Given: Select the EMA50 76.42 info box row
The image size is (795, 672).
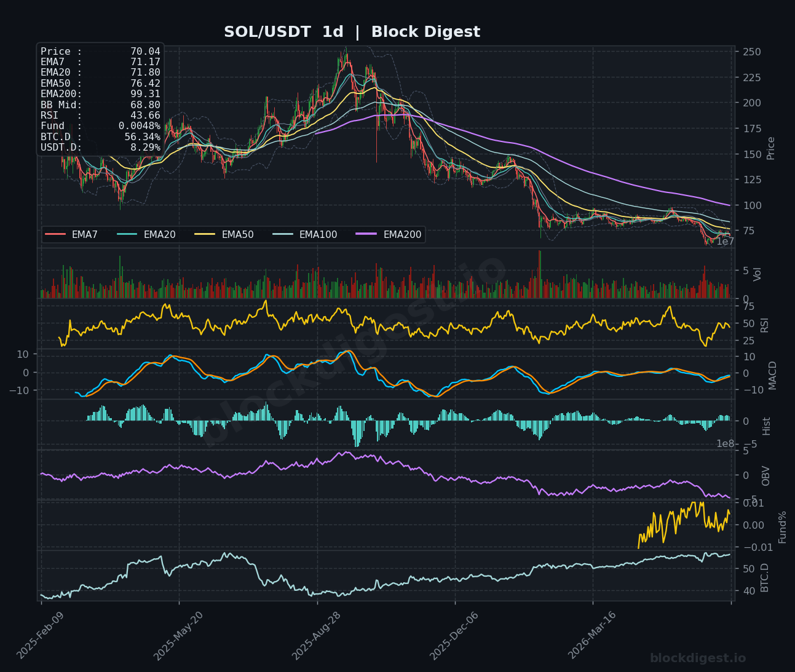Looking at the screenshot, I should (100, 84).
